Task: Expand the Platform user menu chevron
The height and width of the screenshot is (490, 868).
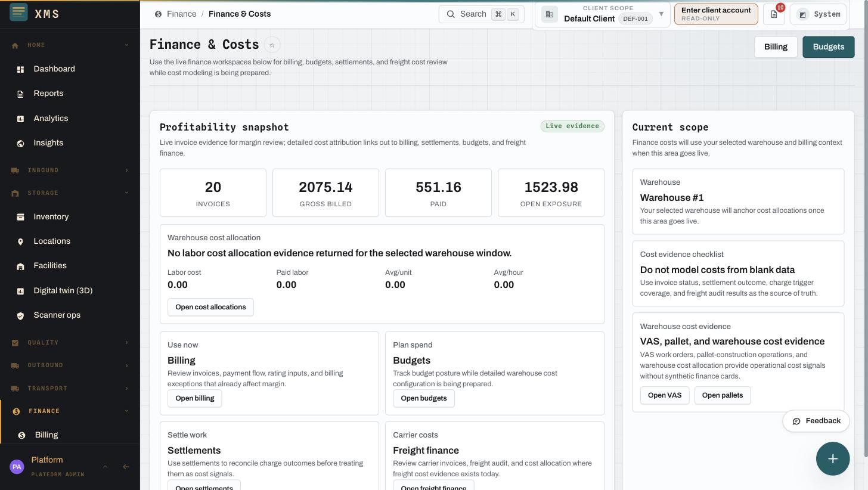Action: pos(105,467)
